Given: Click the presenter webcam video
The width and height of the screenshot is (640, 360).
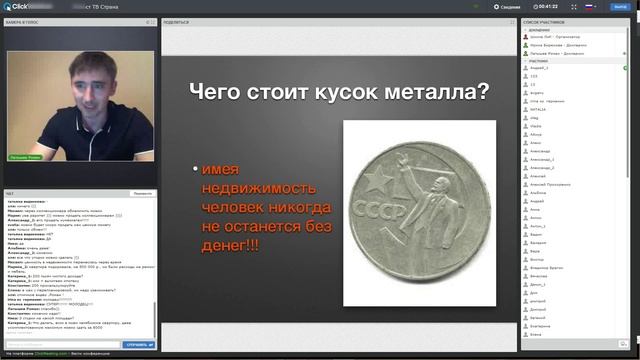Looking at the screenshot, I should [x=81, y=106].
